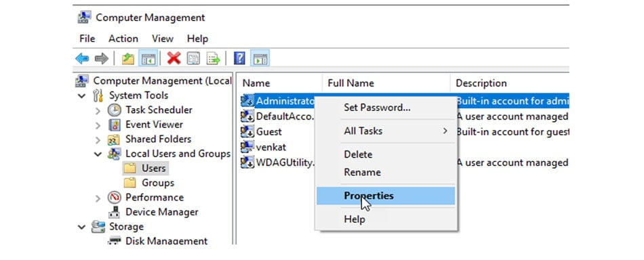Select the Task Scheduler tree label

[159, 110]
